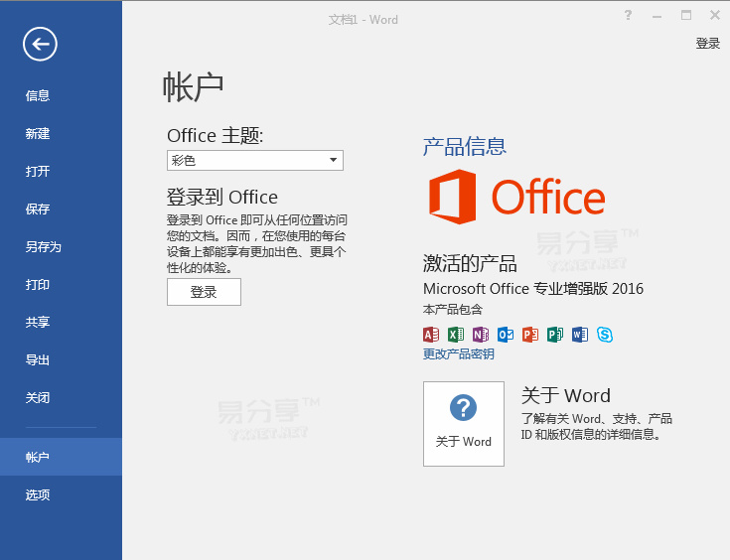
Task: Click the back arrow circle icon
Action: click(40, 45)
